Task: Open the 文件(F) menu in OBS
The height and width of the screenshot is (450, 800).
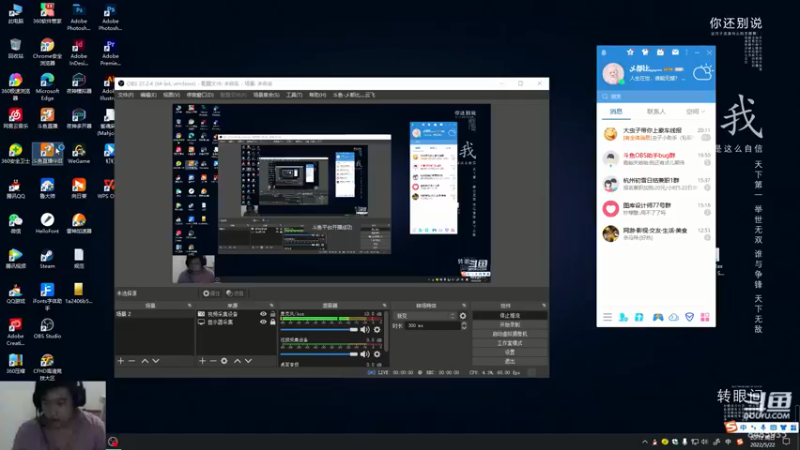Action: [126, 95]
